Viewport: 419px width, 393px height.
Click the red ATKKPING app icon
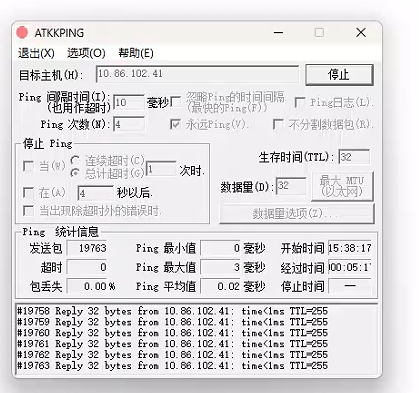tap(22, 32)
